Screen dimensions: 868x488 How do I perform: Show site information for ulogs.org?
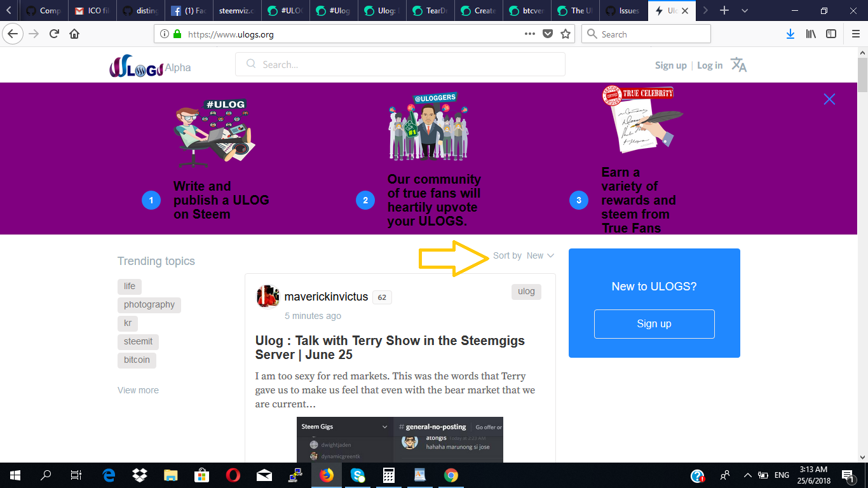(164, 34)
